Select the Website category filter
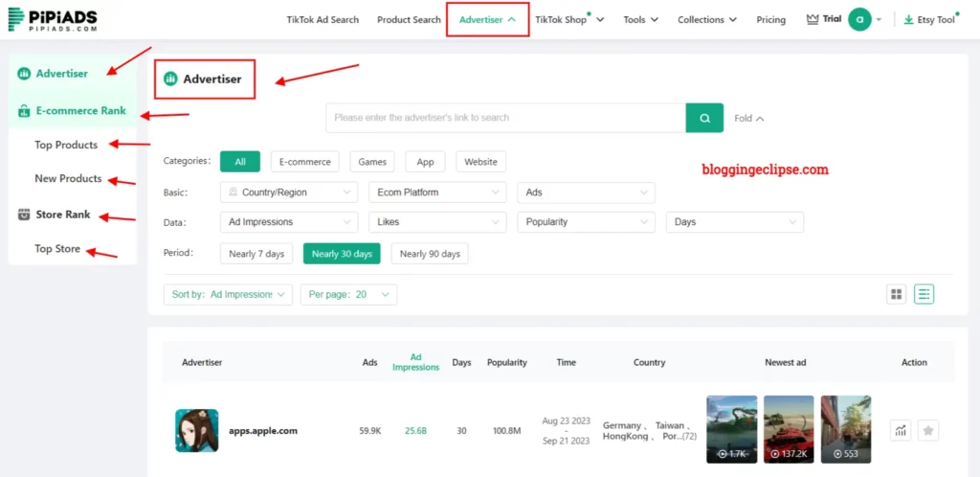Image resolution: width=980 pixels, height=477 pixels. (x=480, y=161)
